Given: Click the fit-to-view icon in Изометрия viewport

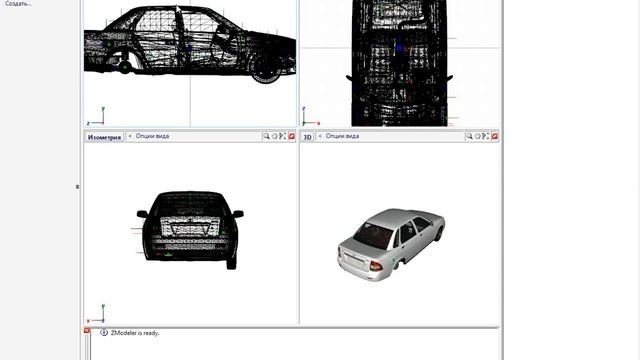Looking at the screenshot, I should (x=282, y=136).
